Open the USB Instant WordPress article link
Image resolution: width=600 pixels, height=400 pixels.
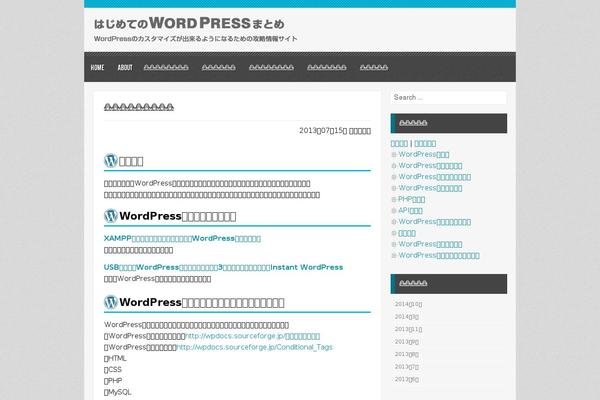tap(223, 267)
